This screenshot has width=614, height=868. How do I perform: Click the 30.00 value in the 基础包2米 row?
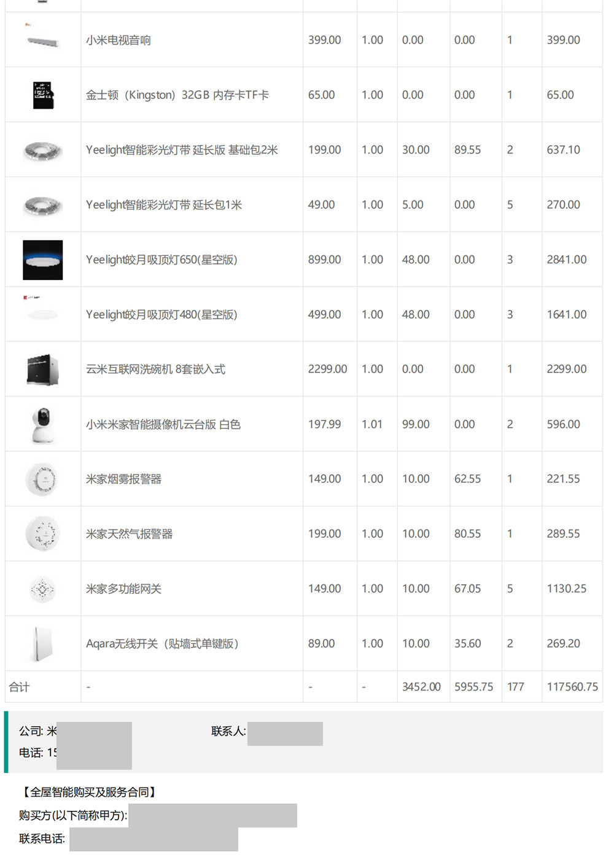point(416,150)
